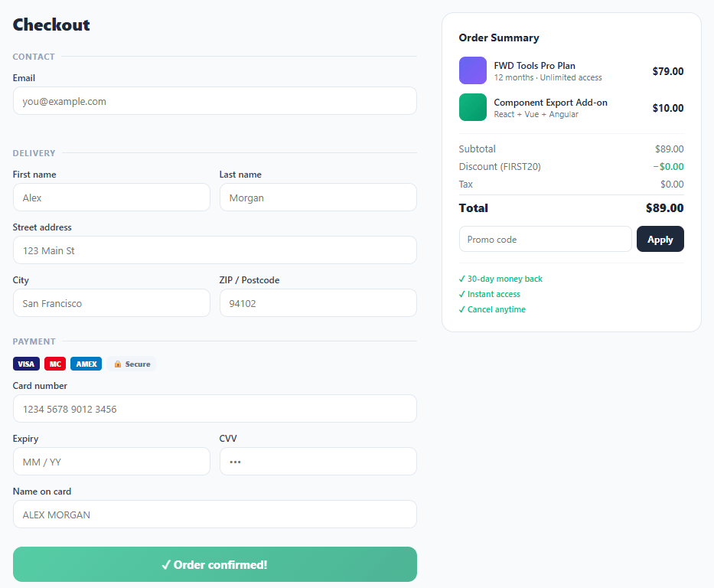Click the MC Mastercard badge

pyautogui.click(x=55, y=364)
